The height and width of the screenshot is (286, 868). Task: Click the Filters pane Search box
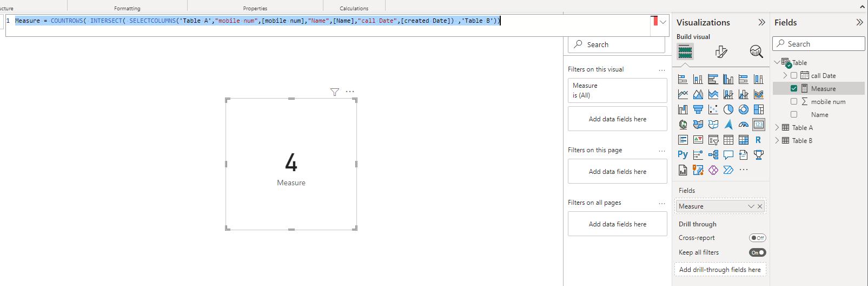pyautogui.click(x=617, y=45)
